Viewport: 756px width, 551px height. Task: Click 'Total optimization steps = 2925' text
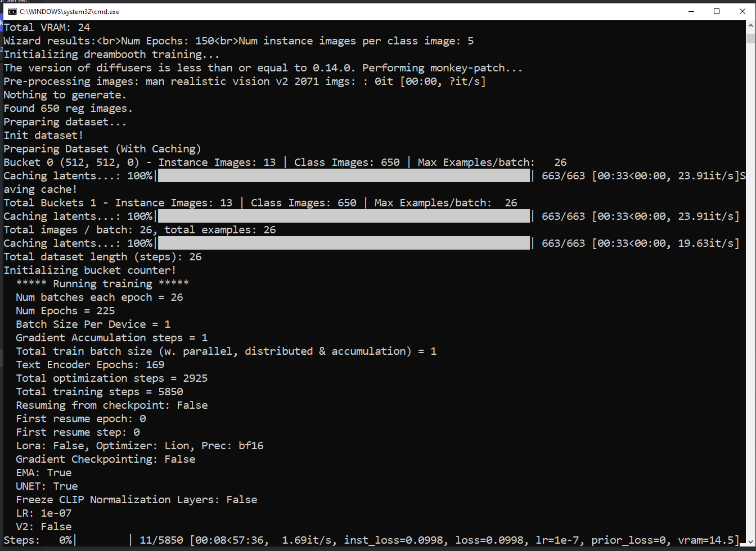[x=112, y=378]
